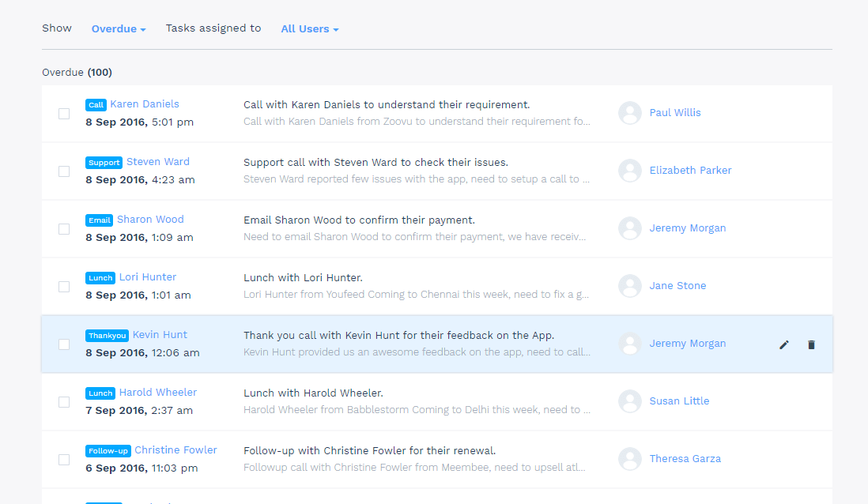Click Paul Willis avatar icon
The image size is (868, 504).
click(630, 113)
